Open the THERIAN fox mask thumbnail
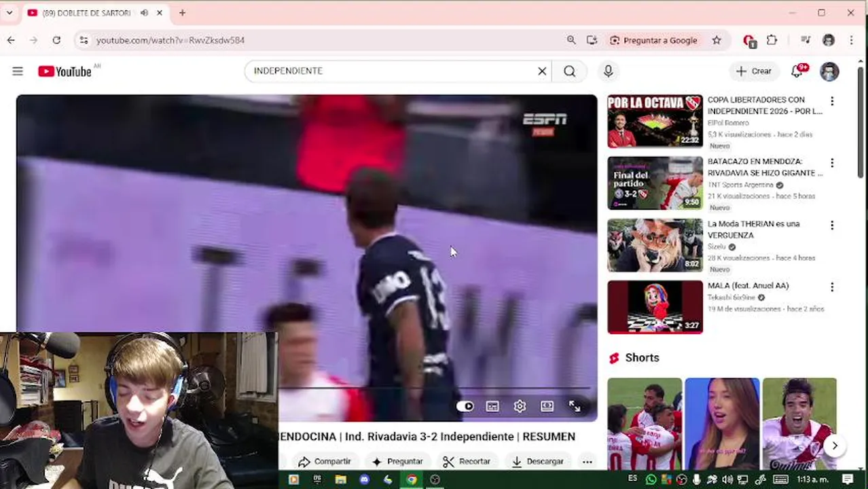The height and width of the screenshot is (489, 868). tap(655, 244)
